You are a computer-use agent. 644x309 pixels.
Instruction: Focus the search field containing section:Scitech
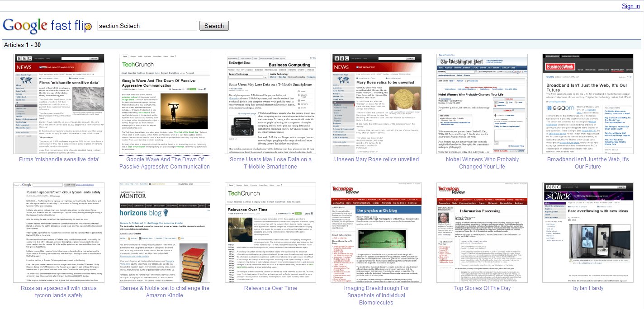click(147, 26)
